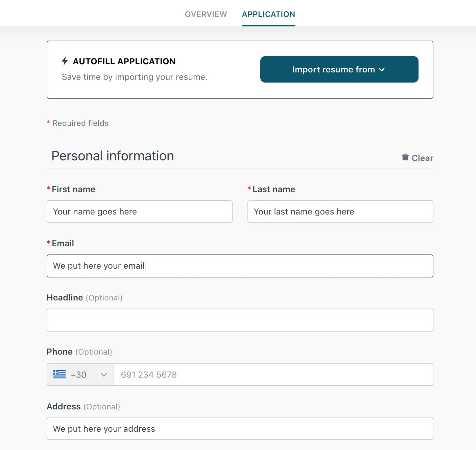Open the Import resume from dropdown
The image size is (476, 450).
pos(339,69)
